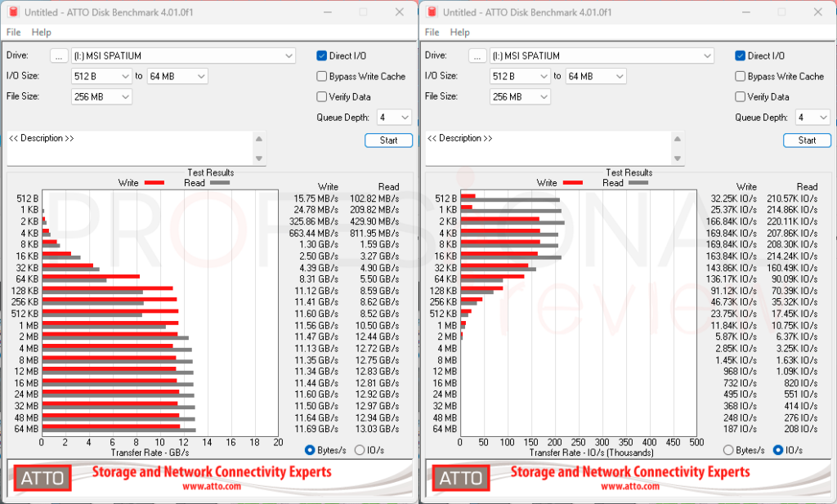
Task: Disable Direct I/O in the left window
Action: click(321, 56)
